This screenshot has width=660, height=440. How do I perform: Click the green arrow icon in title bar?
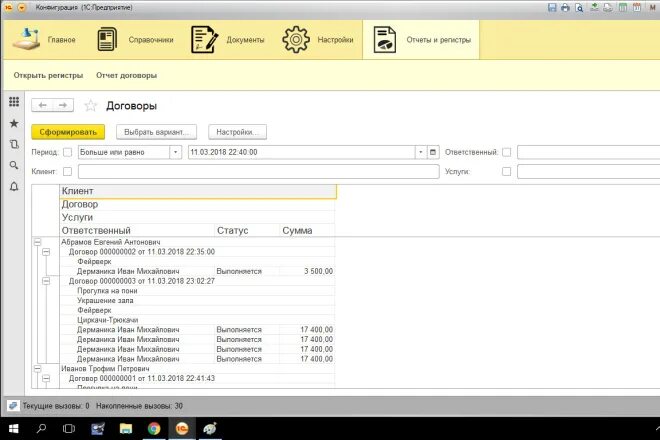[x=594, y=7]
